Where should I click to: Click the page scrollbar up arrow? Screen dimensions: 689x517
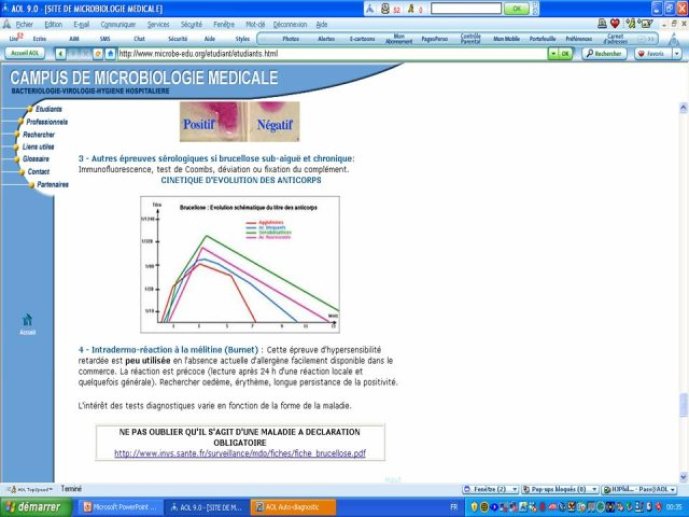click(x=683, y=107)
